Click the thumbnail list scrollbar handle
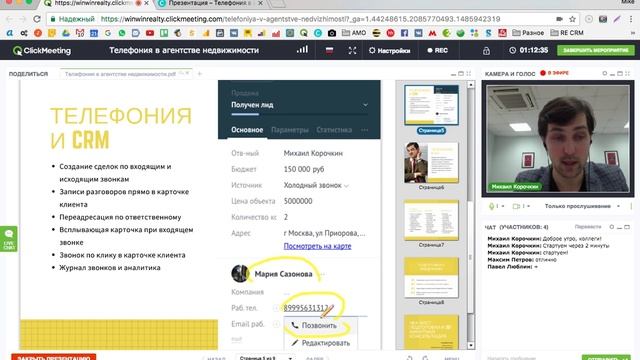This screenshot has width=640, height=360. coord(471,257)
